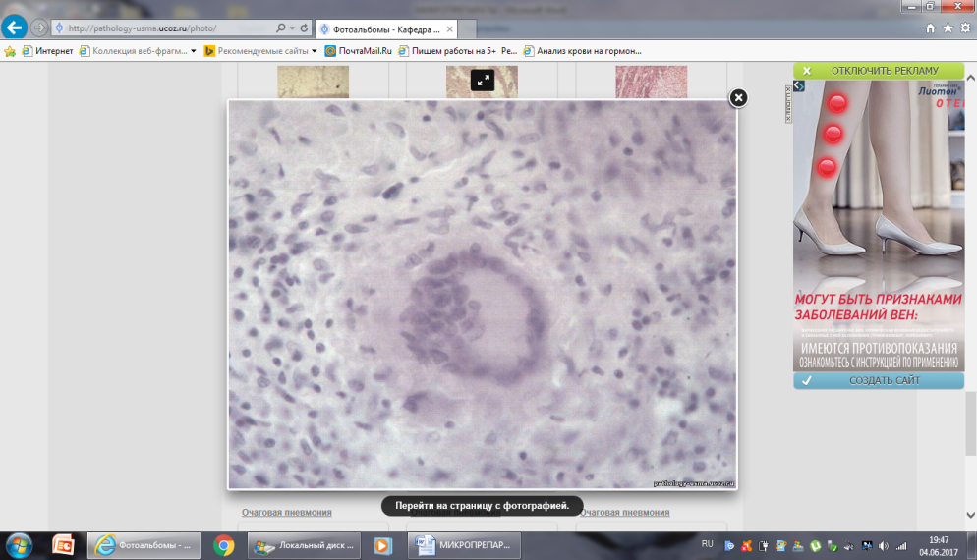977x560 pixels.
Task: Click page scrollbar up arrow
Action: (971, 78)
